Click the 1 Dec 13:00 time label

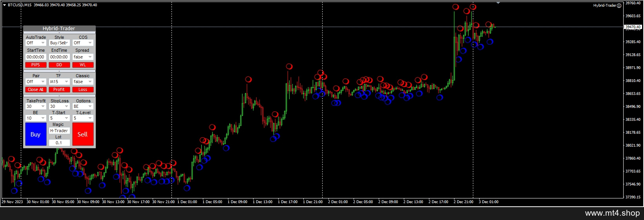click(263, 202)
